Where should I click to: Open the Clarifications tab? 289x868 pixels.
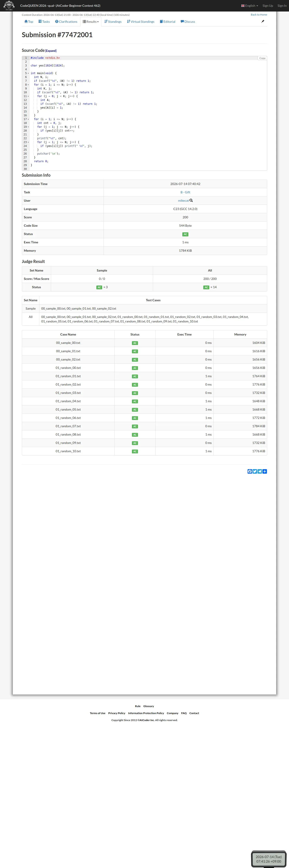[66, 22]
